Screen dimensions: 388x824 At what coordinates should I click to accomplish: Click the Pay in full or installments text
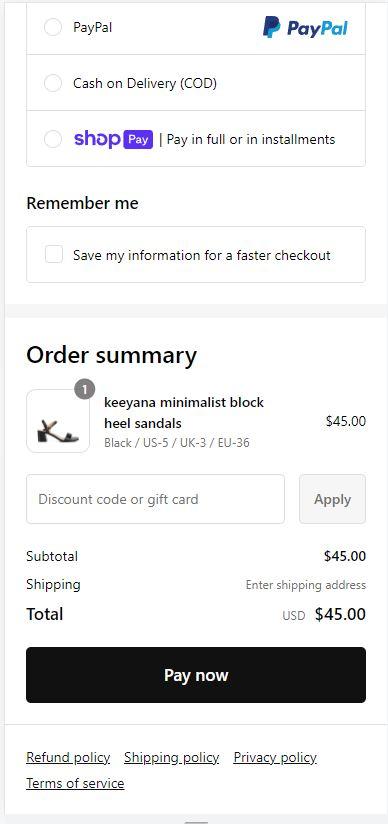(x=251, y=139)
